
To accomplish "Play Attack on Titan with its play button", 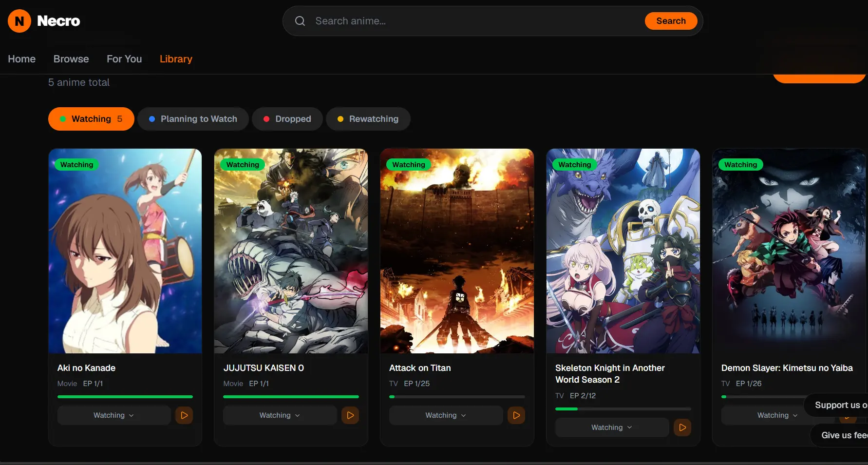I will point(516,415).
